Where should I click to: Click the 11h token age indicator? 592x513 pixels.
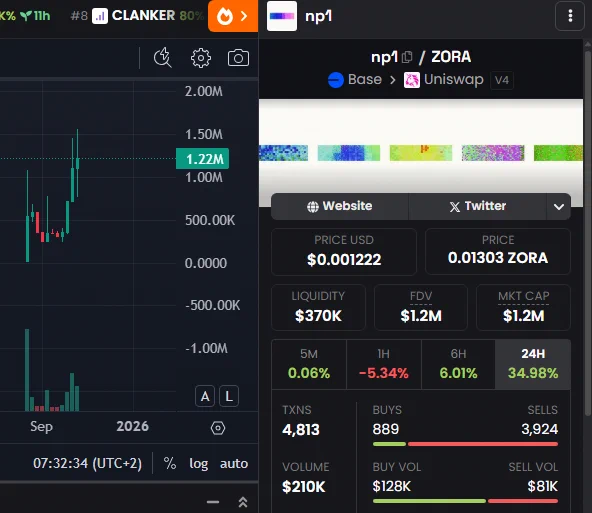coord(35,16)
